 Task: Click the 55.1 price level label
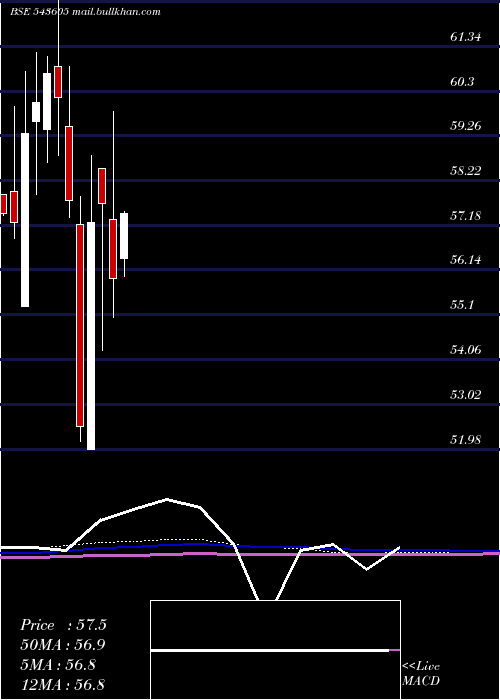coord(462,305)
